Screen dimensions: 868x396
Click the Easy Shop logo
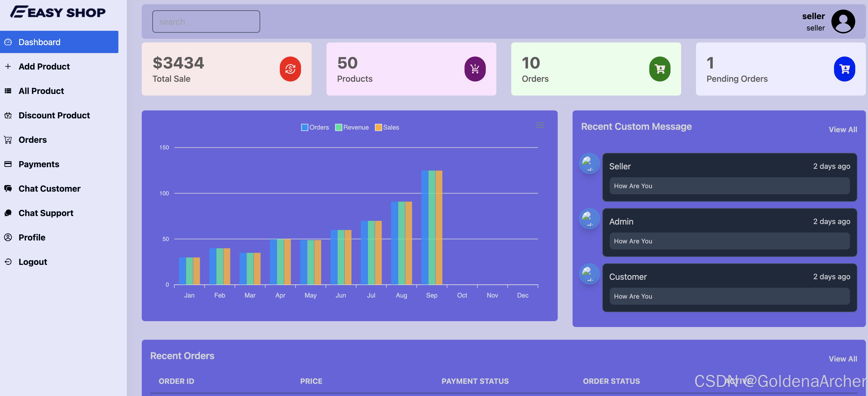pos(58,12)
